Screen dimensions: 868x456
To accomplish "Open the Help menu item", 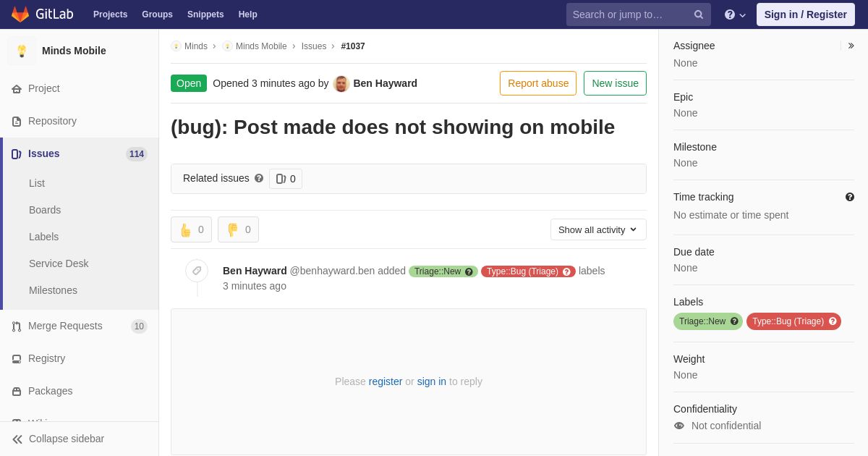I will (248, 14).
